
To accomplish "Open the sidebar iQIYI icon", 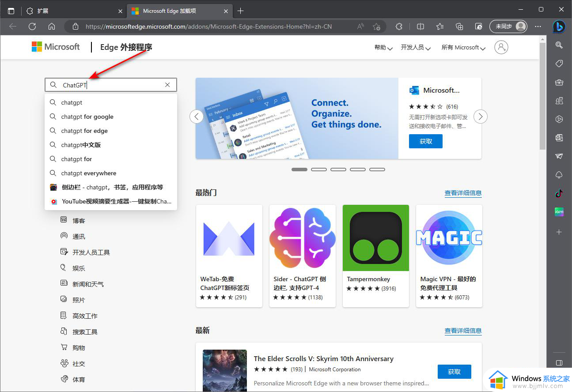I will point(559,212).
